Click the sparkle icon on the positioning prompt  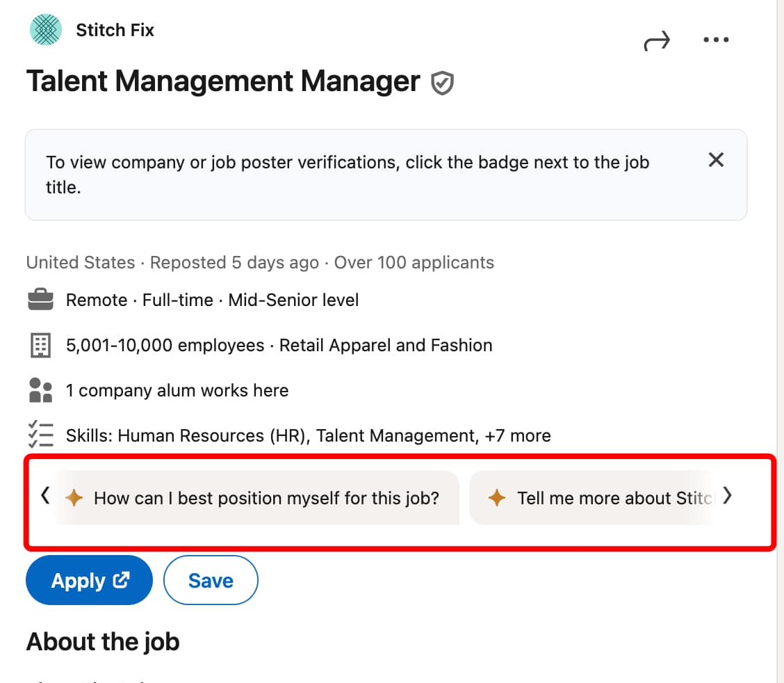[x=75, y=498]
